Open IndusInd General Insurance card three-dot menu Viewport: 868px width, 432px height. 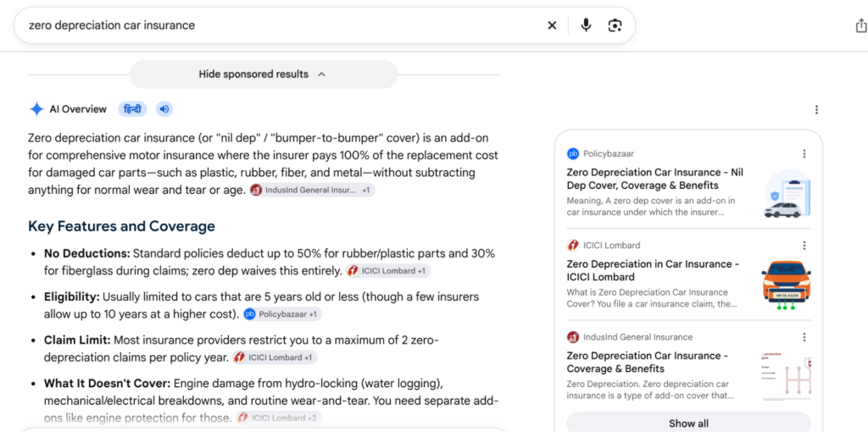point(804,337)
